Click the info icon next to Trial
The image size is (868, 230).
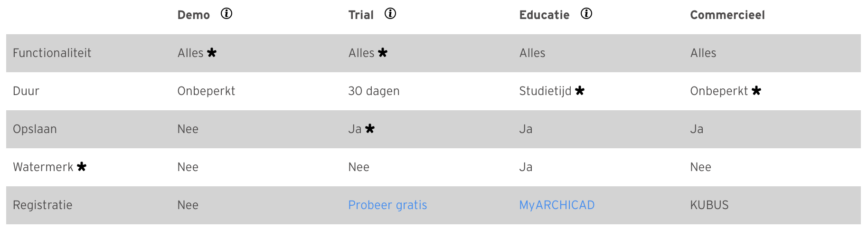(x=390, y=14)
